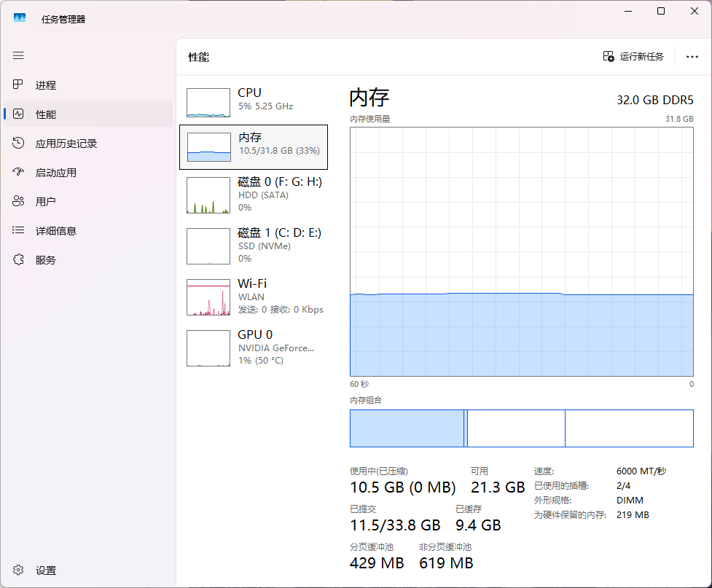The image size is (712, 588).
Task: Click cached value 9.4 GB
Action: click(478, 525)
